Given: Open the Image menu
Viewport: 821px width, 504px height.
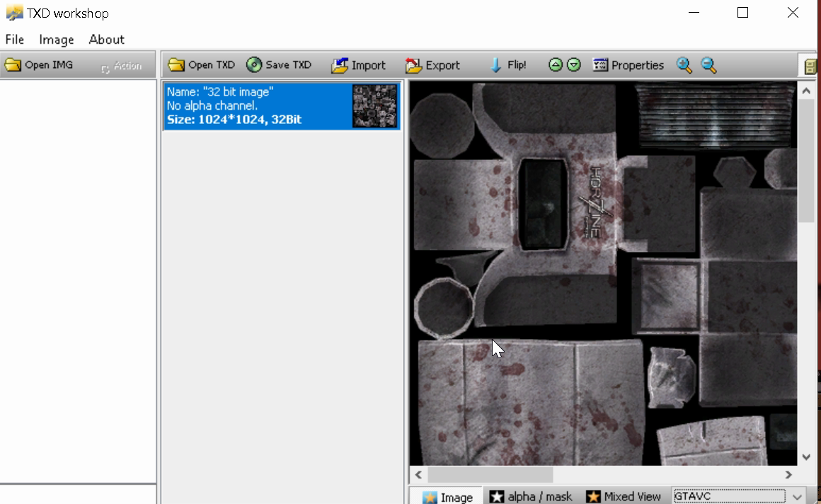Looking at the screenshot, I should coord(56,40).
